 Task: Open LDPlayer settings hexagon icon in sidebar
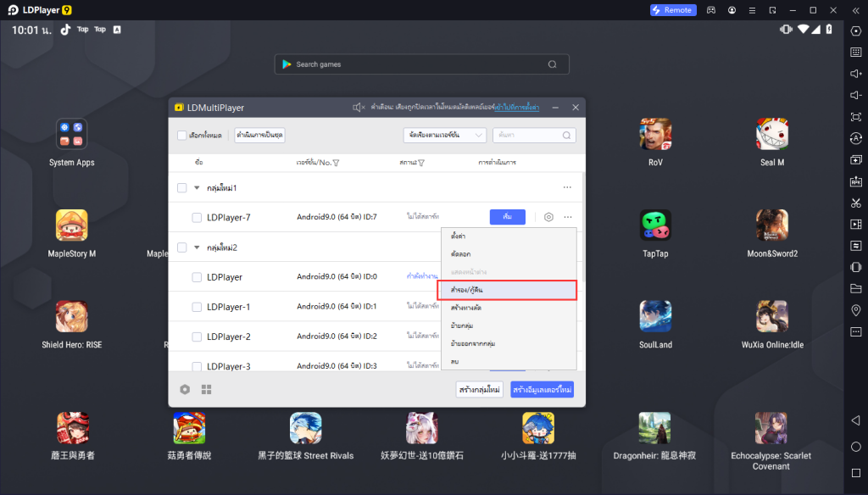tap(856, 31)
